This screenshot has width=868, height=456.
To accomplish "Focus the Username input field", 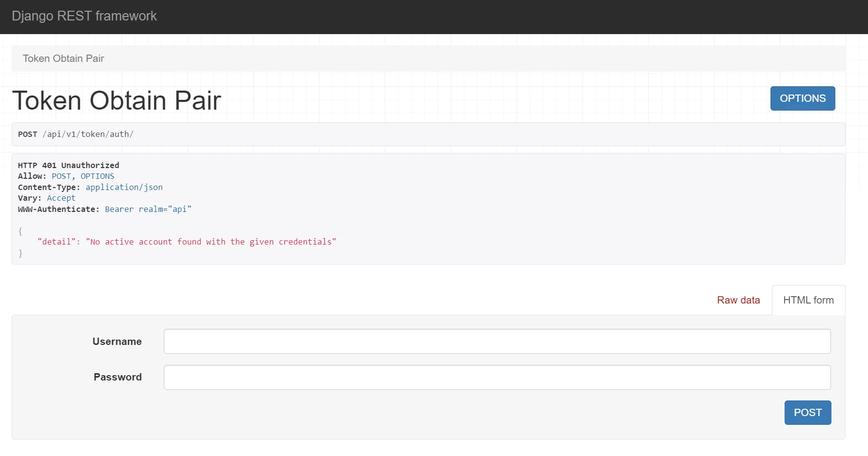I will (497, 341).
